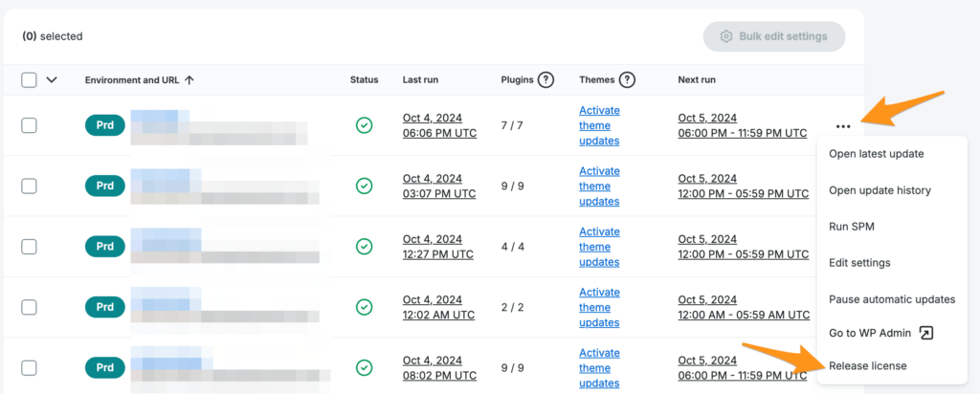Click the Plugins help question mark icon
Image resolution: width=980 pixels, height=394 pixels.
coord(546,80)
